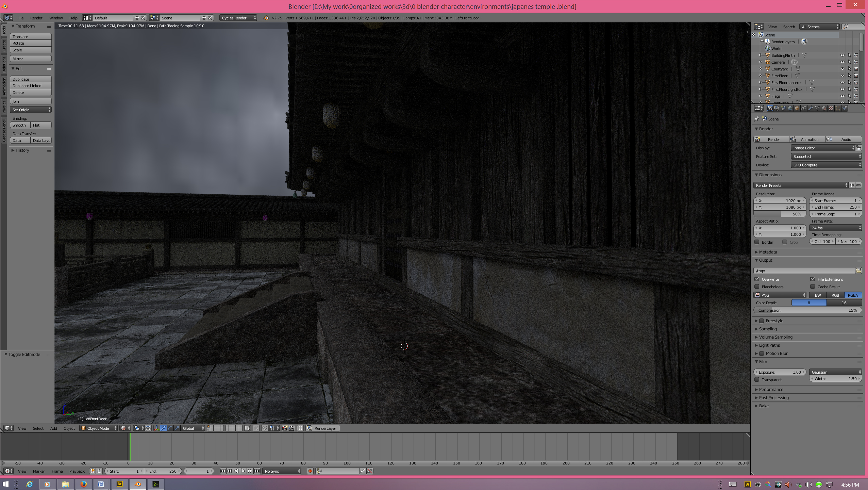Click the play animation button

[243, 471]
